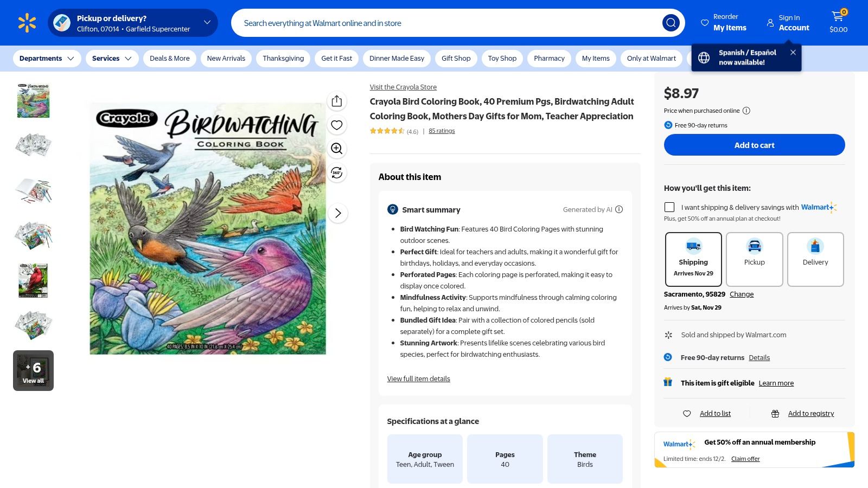Select the Delivery fulfillment option
Viewport: 868px width, 488px height.
coord(815,259)
